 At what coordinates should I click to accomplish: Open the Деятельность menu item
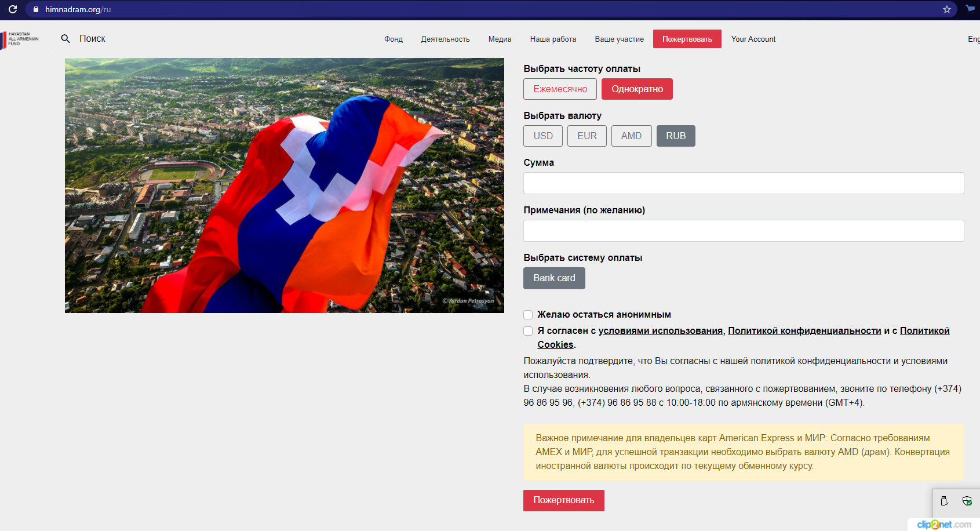(445, 39)
